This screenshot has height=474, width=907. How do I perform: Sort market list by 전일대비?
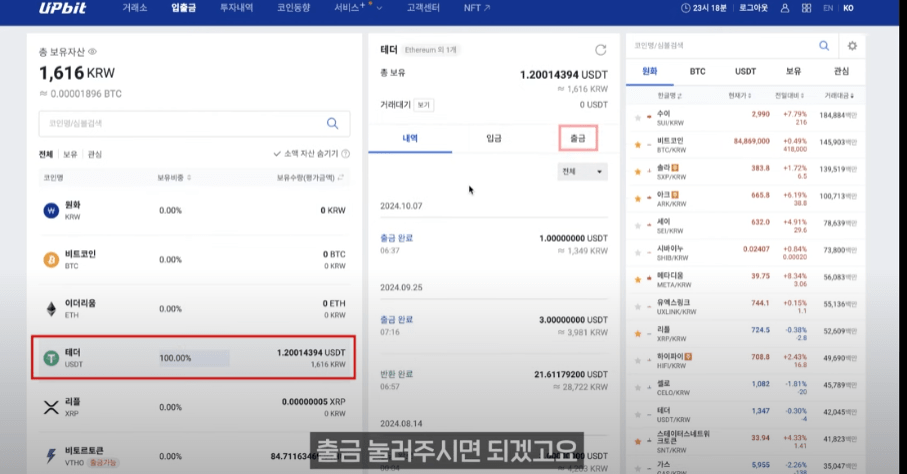coord(790,95)
